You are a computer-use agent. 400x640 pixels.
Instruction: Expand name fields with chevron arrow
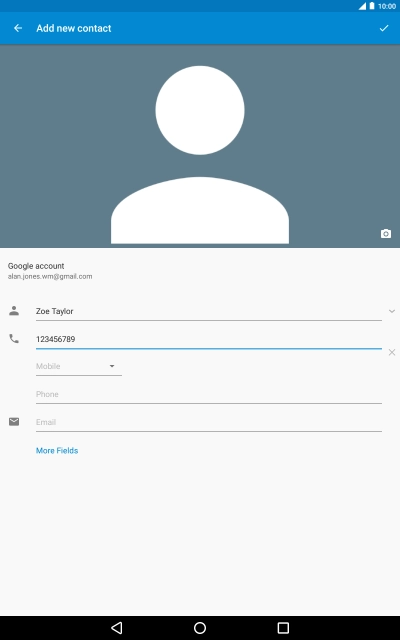click(x=391, y=311)
